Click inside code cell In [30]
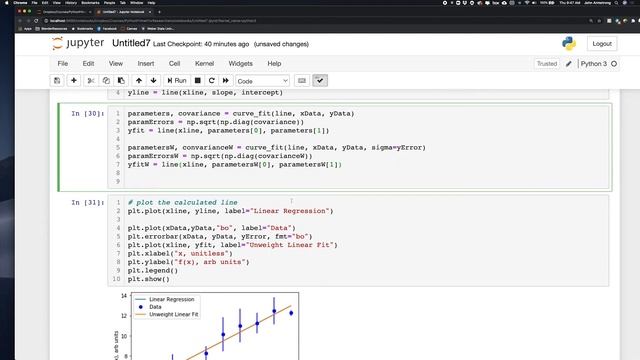Screen dimensions: 640x360 pyautogui.click(x=358, y=147)
